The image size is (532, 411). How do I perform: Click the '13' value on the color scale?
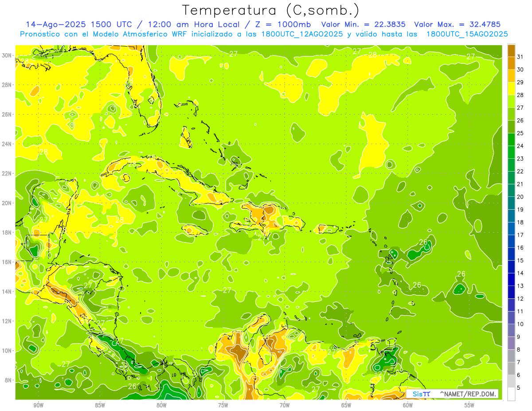coord(520,286)
